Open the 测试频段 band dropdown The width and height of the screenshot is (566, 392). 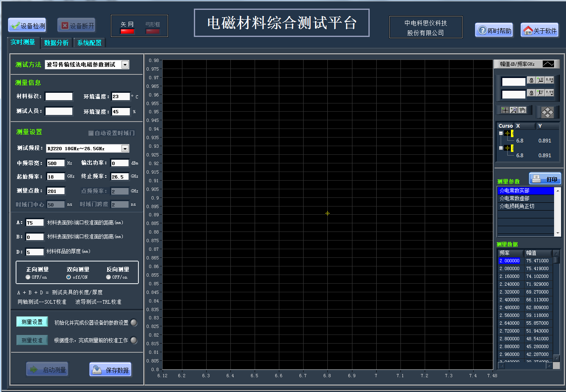click(x=125, y=149)
